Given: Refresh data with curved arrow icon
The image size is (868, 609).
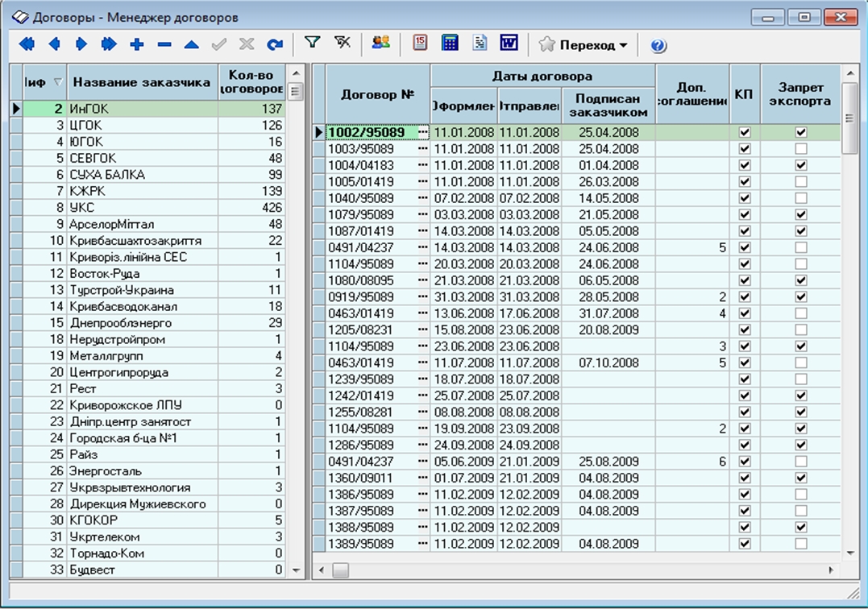Looking at the screenshot, I should click(x=275, y=45).
